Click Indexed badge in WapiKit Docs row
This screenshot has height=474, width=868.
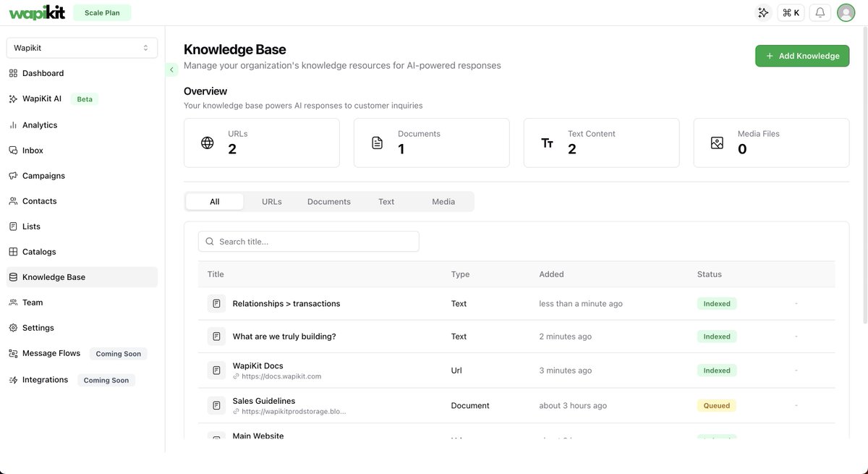click(717, 371)
